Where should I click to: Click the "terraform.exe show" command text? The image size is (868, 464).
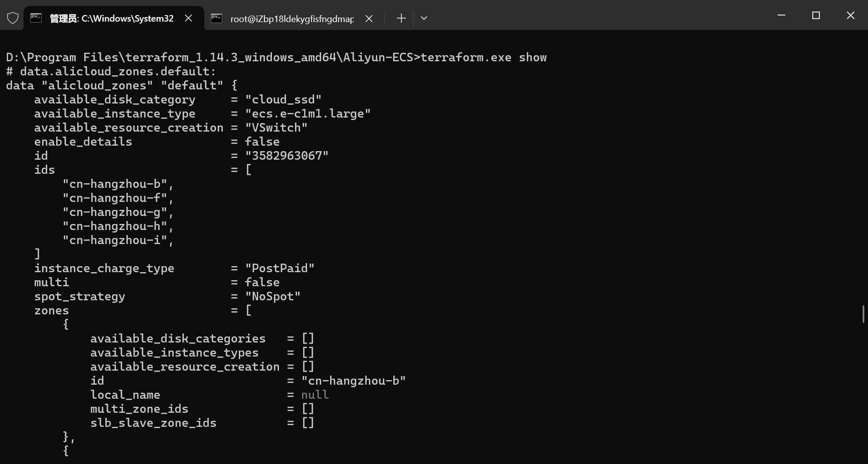point(483,57)
